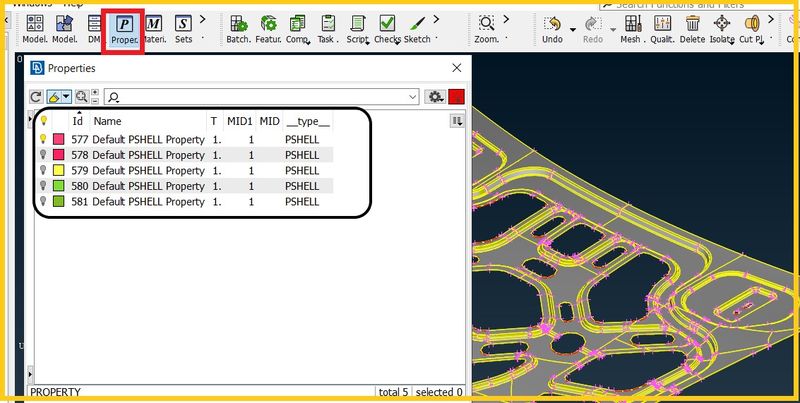The height and width of the screenshot is (403, 800).
Task: Select the PSHELL type cell of Id 580
Action: [302, 186]
